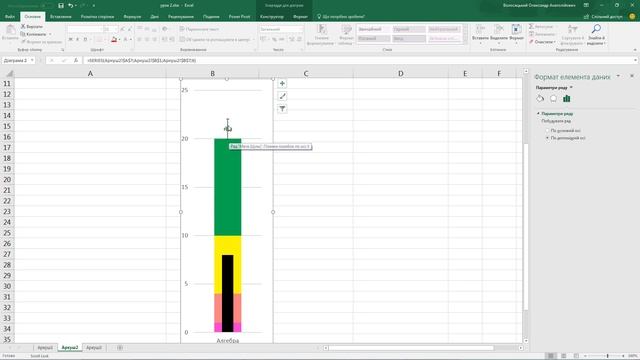Select row 20 header

pyautogui.click(x=7, y=180)
